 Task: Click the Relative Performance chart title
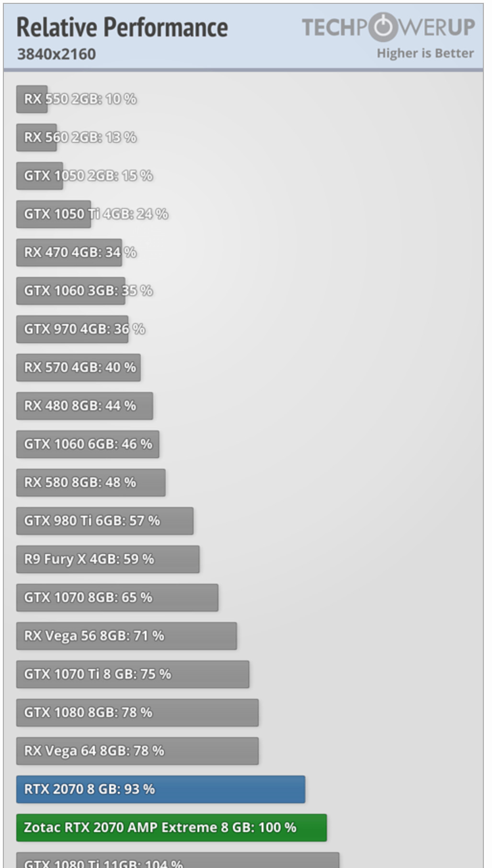pos(122,27)
